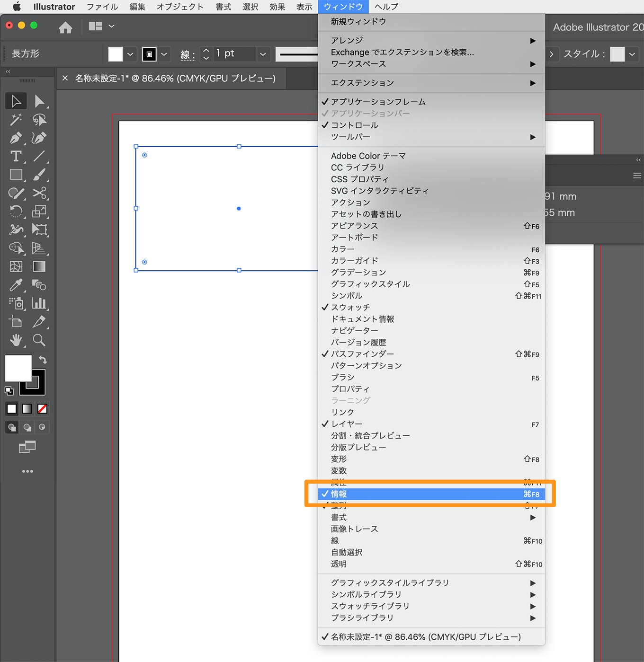This screenshot has height=662, width=644.
Task: Select Draw Normal mode
Action: pyautogui.click(x=12, y=427)
